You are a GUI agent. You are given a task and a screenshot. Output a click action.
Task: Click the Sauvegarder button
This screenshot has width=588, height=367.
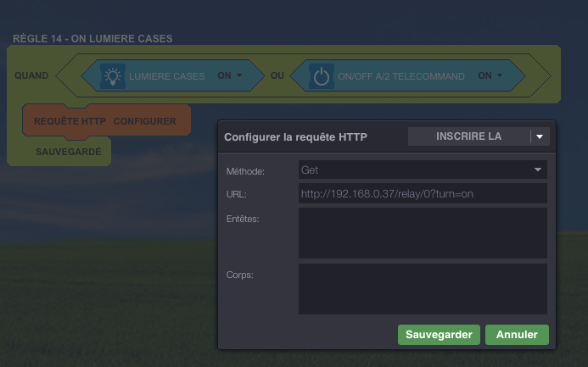click(439, 335)
